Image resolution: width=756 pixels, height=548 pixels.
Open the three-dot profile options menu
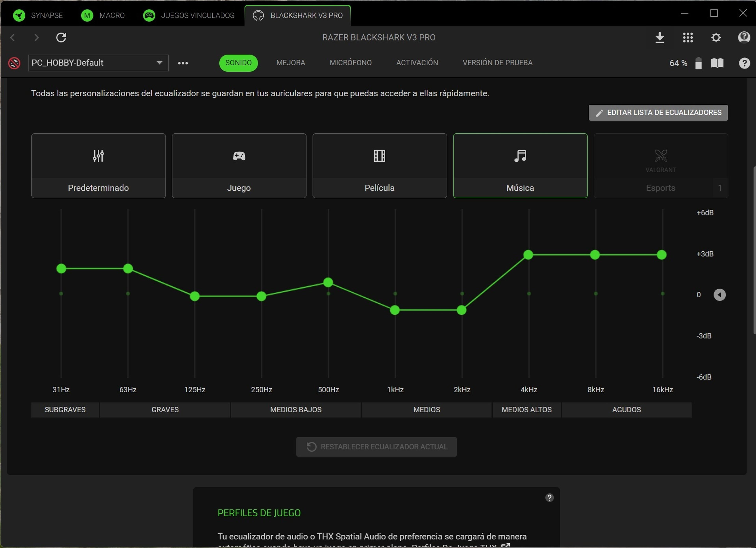(183, 63)
